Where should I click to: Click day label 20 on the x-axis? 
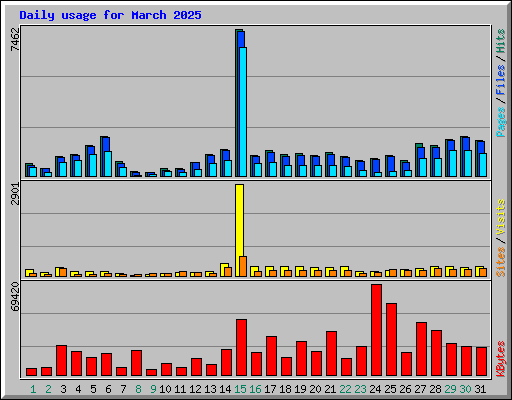click(x=315, y=389)
